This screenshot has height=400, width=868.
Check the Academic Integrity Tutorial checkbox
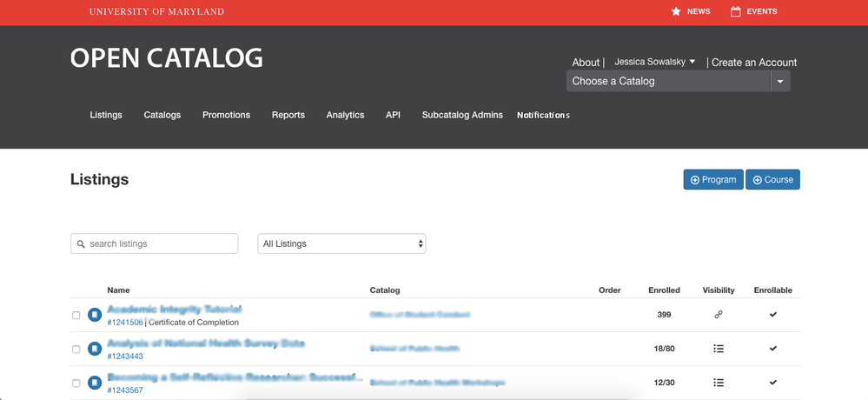click(76, 315)
